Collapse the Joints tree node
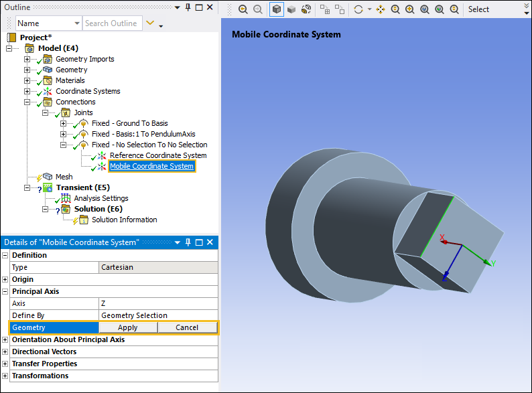 click(x=46, y=112)
